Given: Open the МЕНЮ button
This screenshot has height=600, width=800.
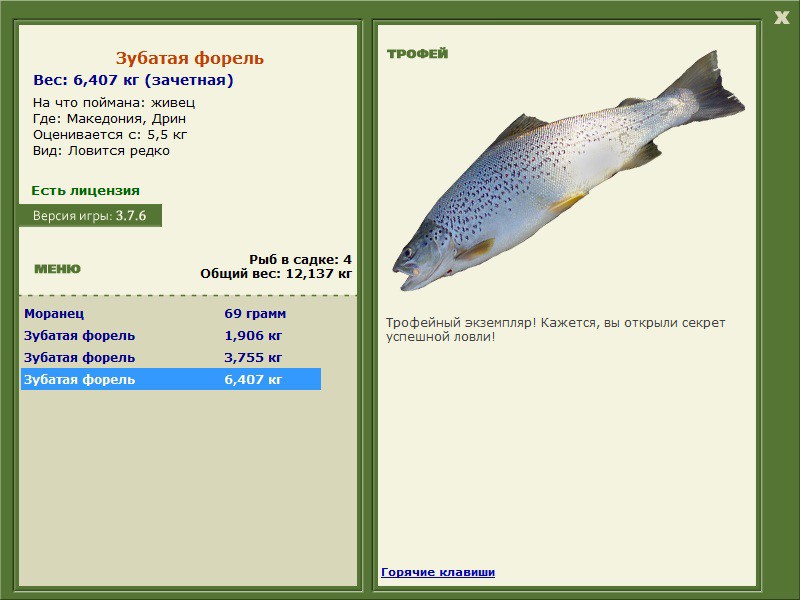Looking at the screenshot, I should [x=57, y=269].
